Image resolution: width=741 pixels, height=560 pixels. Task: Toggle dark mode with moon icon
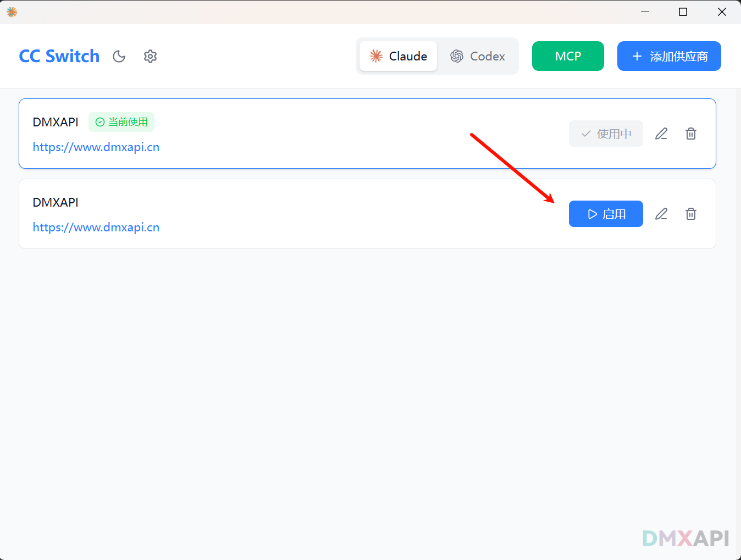pyautogui.click(x=119, y=56)
